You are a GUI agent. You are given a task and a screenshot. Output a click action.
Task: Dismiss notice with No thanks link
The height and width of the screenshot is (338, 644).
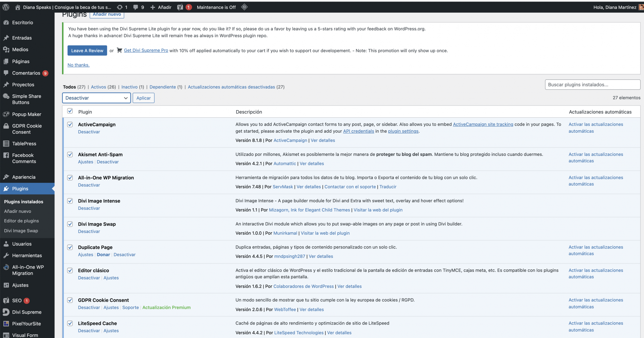click(79, 65)
